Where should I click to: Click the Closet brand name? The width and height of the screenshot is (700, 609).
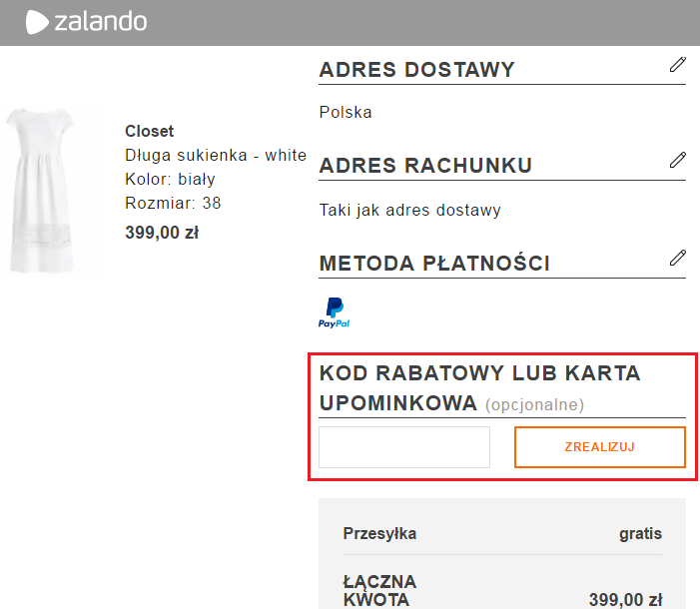pos(149,131)
